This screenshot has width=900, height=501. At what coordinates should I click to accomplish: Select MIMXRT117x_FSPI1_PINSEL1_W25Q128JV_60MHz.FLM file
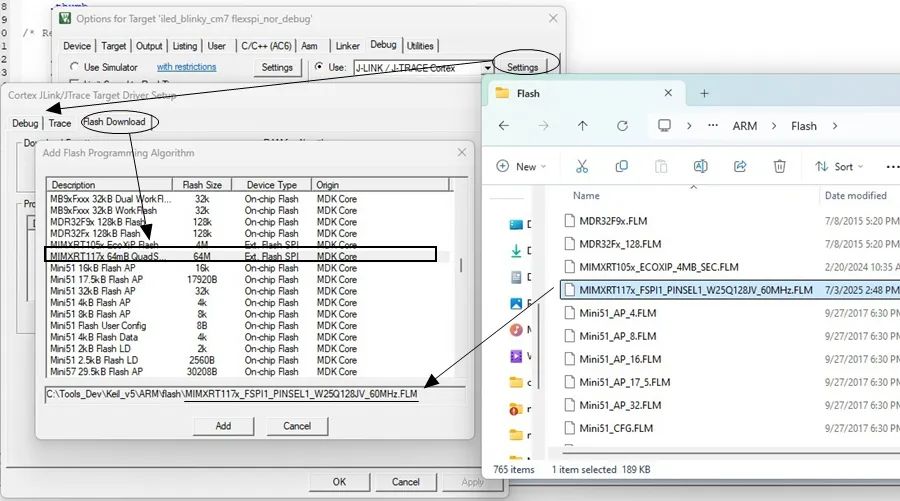tap(730, 290)
